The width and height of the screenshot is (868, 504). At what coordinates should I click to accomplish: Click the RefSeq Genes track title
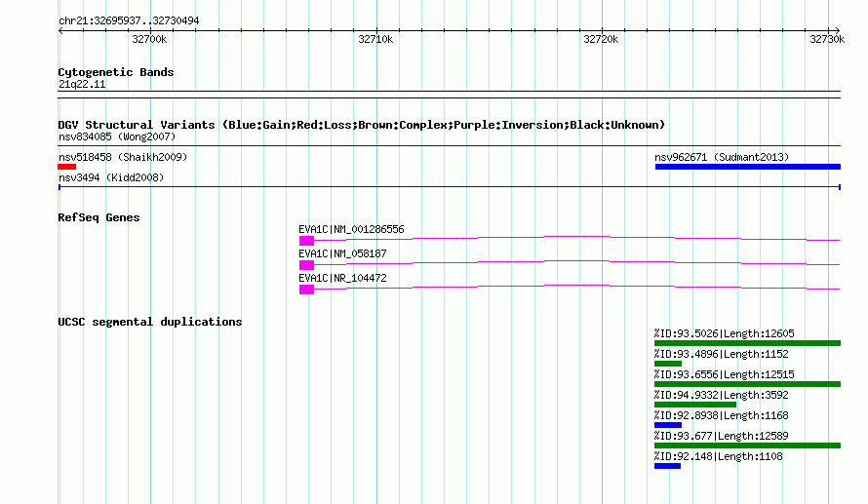point(99,217)
